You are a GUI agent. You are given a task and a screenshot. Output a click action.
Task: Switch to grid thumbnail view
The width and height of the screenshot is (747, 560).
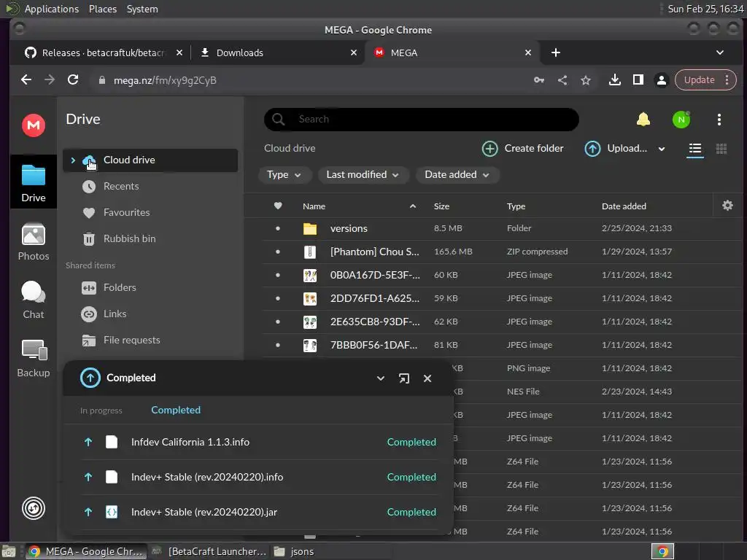pos(721,149)
